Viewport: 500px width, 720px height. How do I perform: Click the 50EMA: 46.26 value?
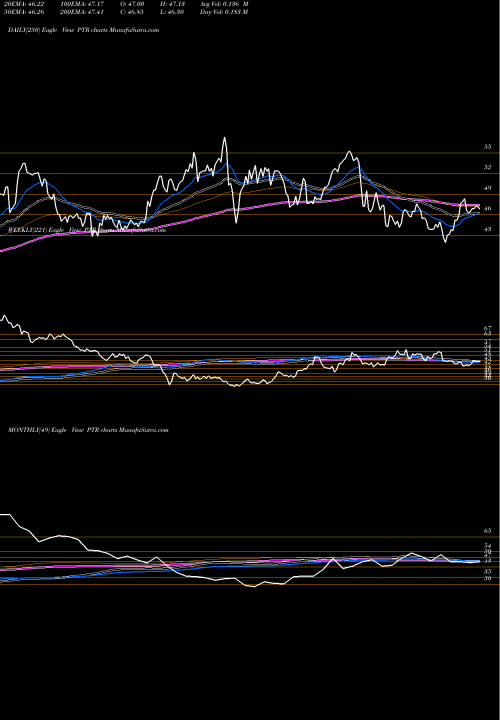(x=22, y=12)
